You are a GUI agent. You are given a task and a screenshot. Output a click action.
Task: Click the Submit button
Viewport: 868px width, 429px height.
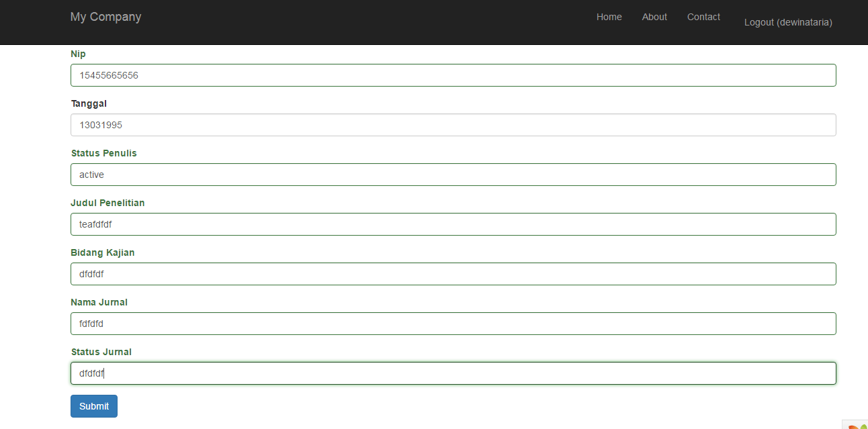click(93, 406)
